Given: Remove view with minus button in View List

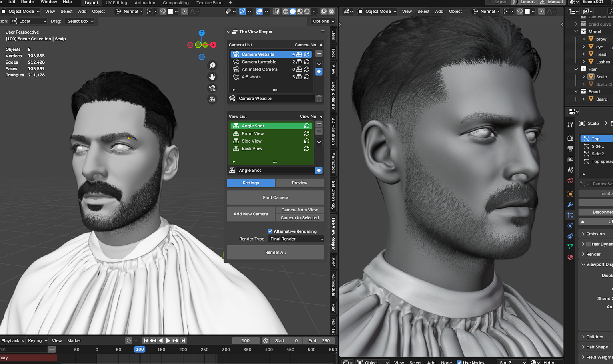Looking at the screenshot, I should point(319,131).
